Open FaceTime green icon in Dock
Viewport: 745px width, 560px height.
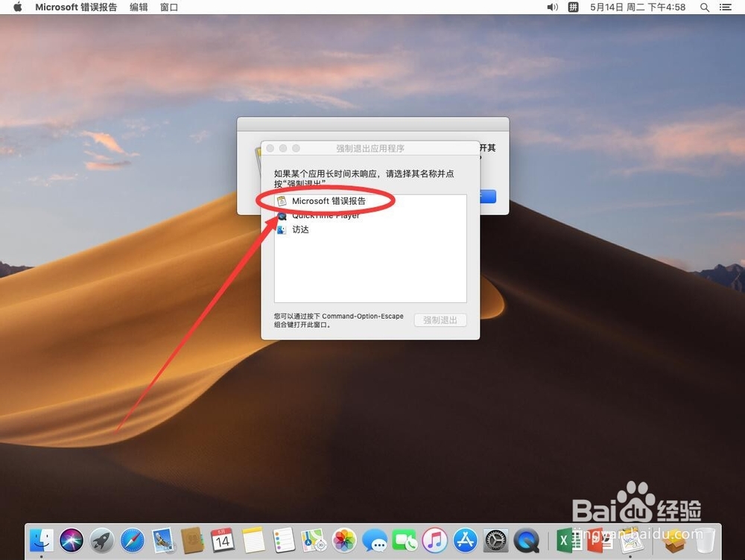tap(405, 541)
